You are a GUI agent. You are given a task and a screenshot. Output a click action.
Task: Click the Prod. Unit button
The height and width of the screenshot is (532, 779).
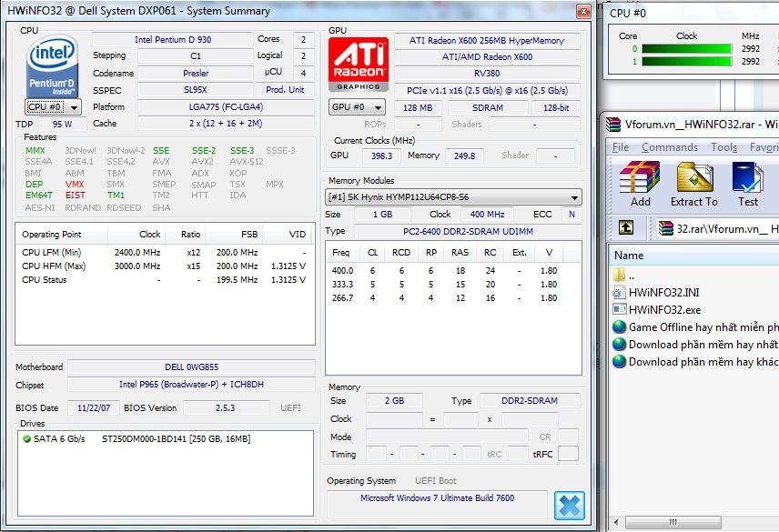click(x=285, y=90)
